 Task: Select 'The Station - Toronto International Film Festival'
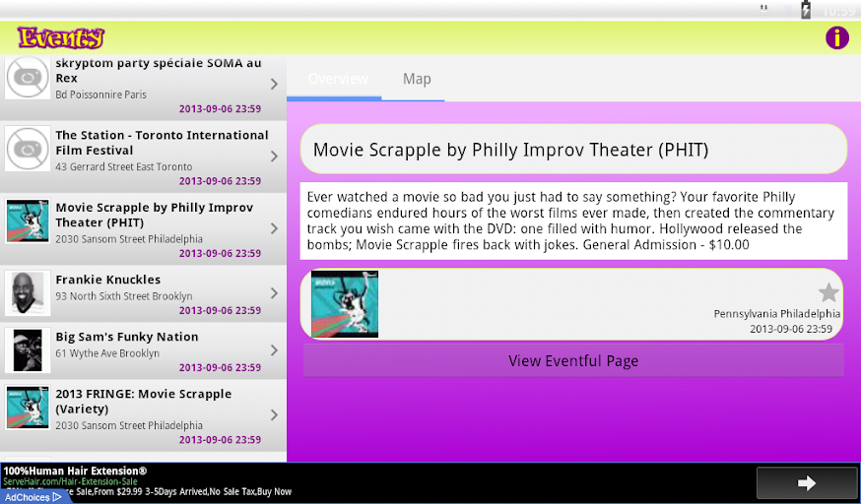coord(162,143)
